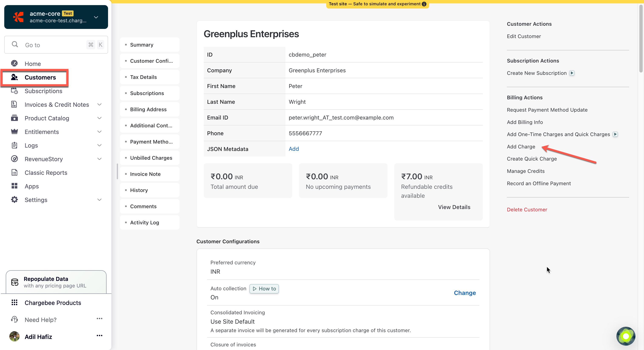
Task: Expand Invoices & Credit Notes menu
Action: tap(99, 104)
